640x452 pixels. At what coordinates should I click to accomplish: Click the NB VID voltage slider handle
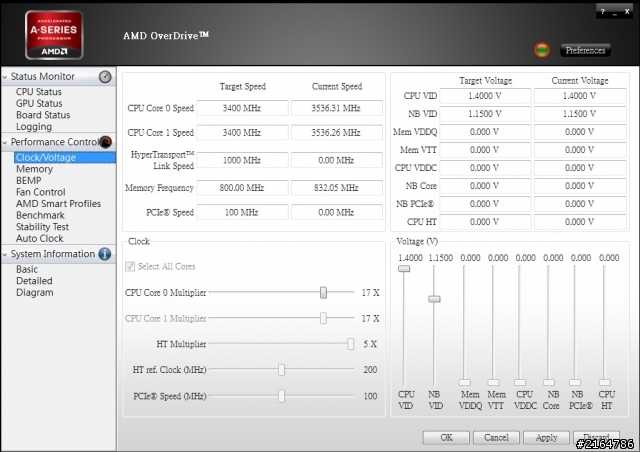[434, 299]
